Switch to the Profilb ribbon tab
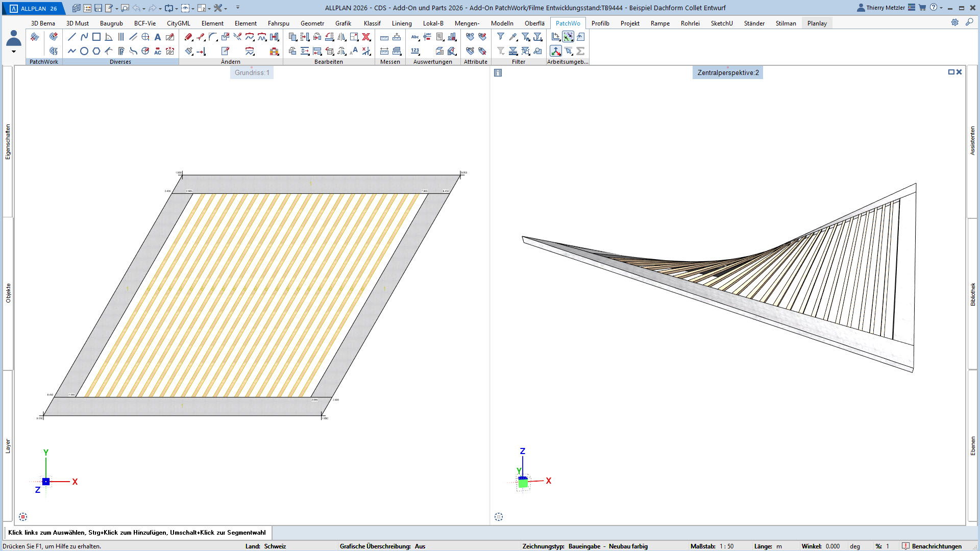The image size is (980, 551). click(x=600, y=23)
